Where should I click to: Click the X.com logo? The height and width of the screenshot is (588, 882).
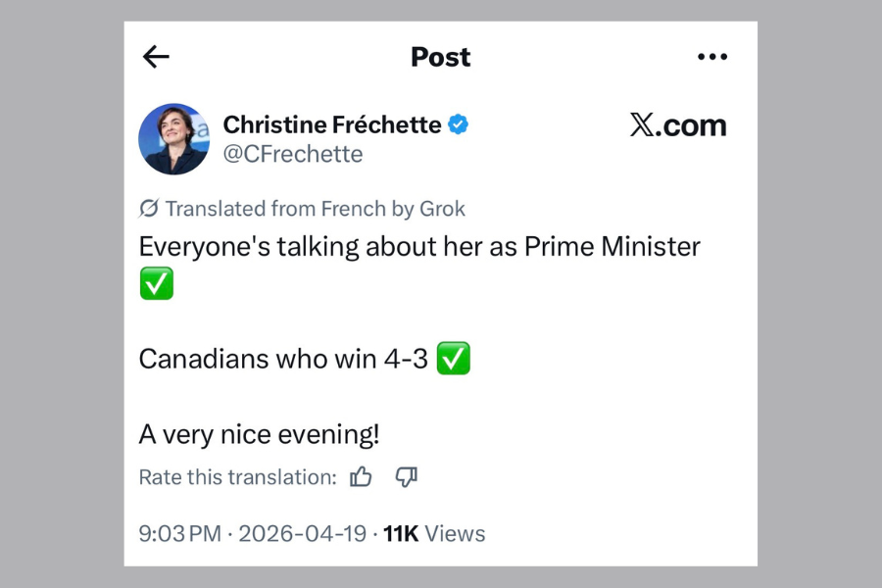click(x=679, y=125)
